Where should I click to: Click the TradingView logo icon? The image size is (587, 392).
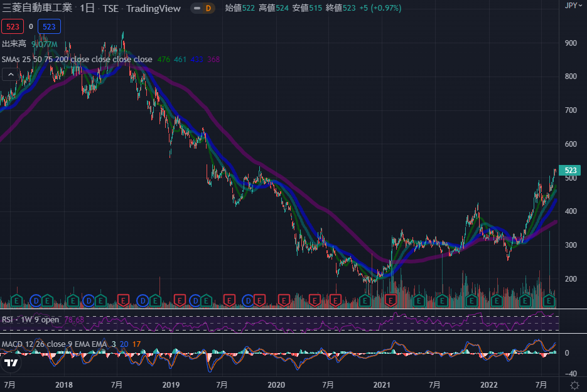tap(11, 363)
